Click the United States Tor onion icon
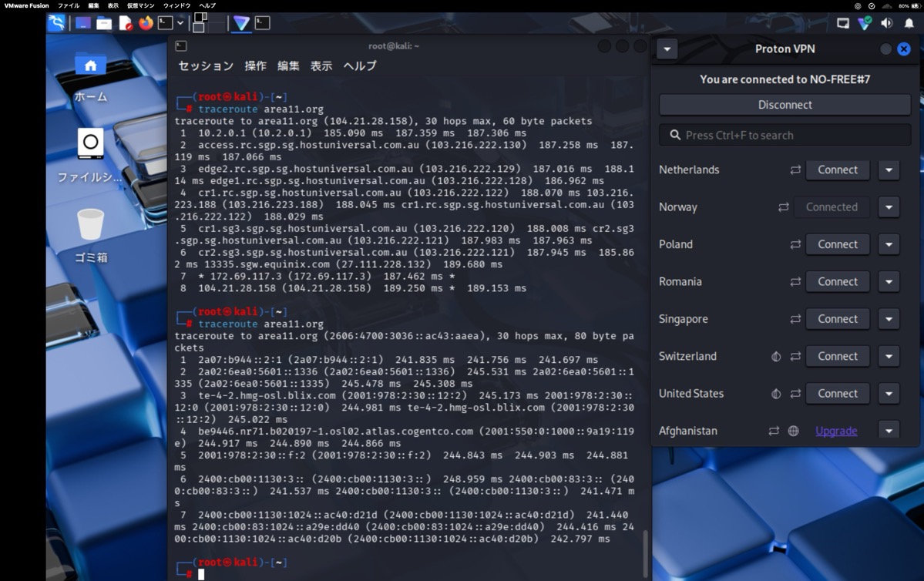Viewport: 924px width, 581px height. click(x=776, y=394)
